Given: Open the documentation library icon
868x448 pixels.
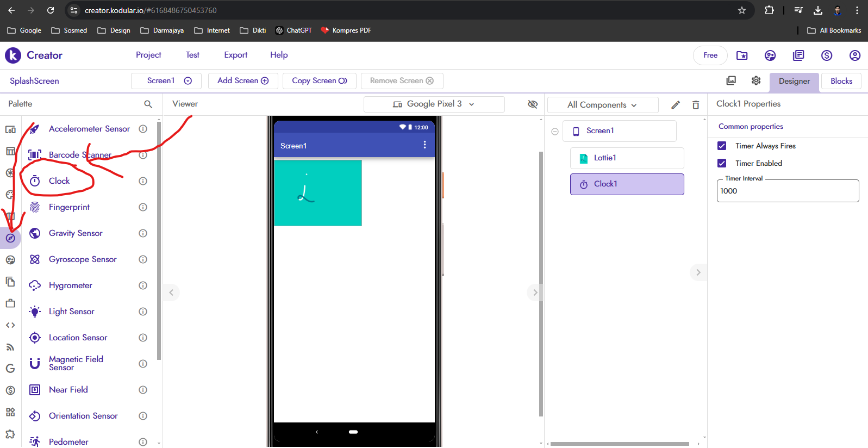Looking at the screenshot, I should [798, 55].
